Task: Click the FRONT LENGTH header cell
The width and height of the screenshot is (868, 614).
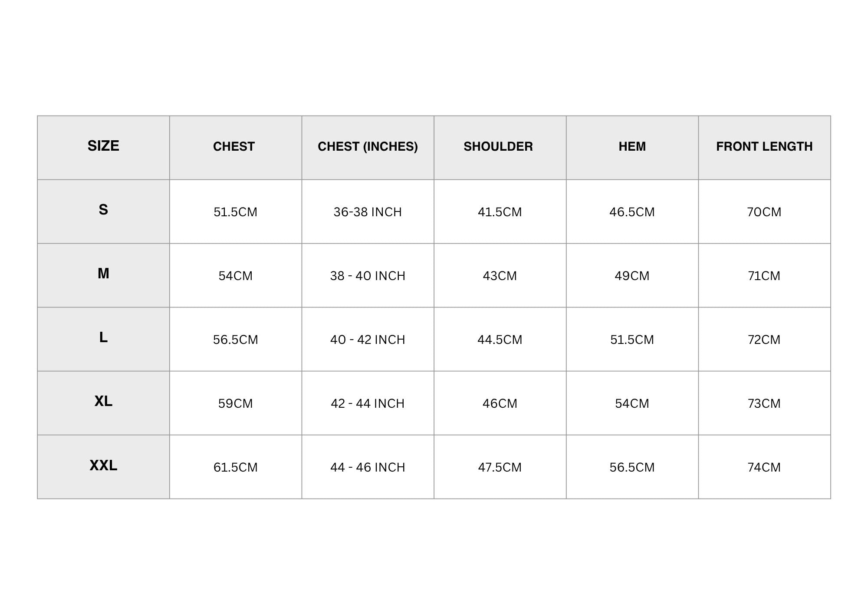Action: [x=764, y=147]
